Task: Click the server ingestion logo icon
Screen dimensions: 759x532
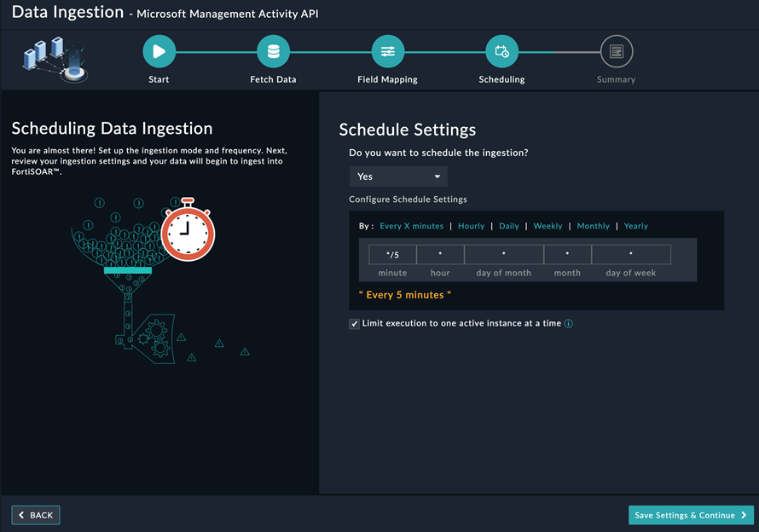Action: (55, 58)
